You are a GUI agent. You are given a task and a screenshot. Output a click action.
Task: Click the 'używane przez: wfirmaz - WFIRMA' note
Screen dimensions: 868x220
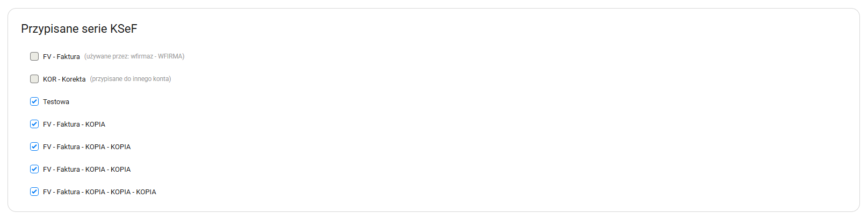click(134, 56)
